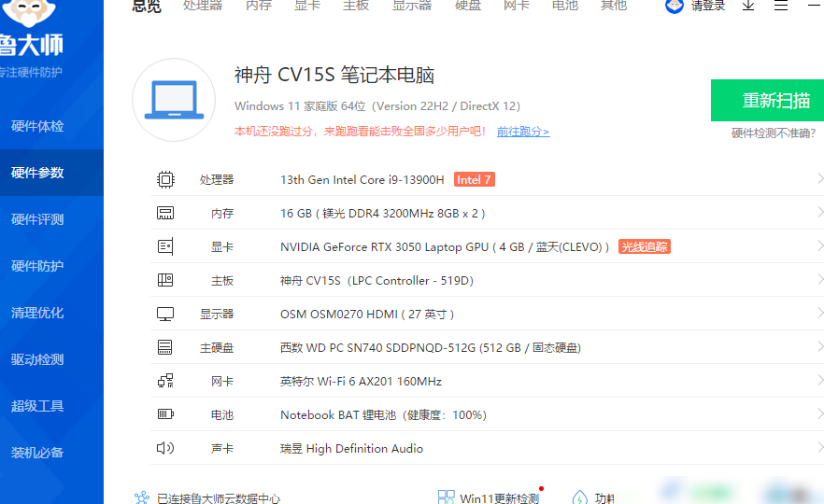This screenshot has width=824, height=504.
Task: Select 硬件参数 in the sidebar
Action: click(x=51, y=173)
